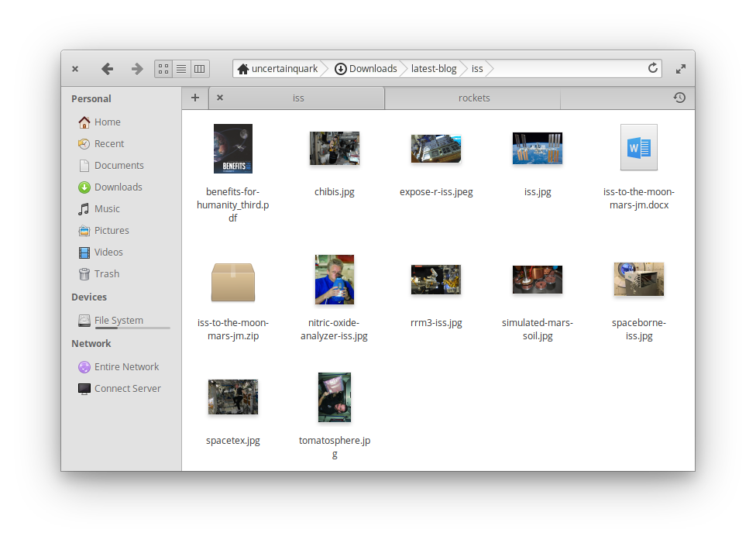
Task: Select the expose-r-iss.jpeg thumbnail
Action: [436, 149]
